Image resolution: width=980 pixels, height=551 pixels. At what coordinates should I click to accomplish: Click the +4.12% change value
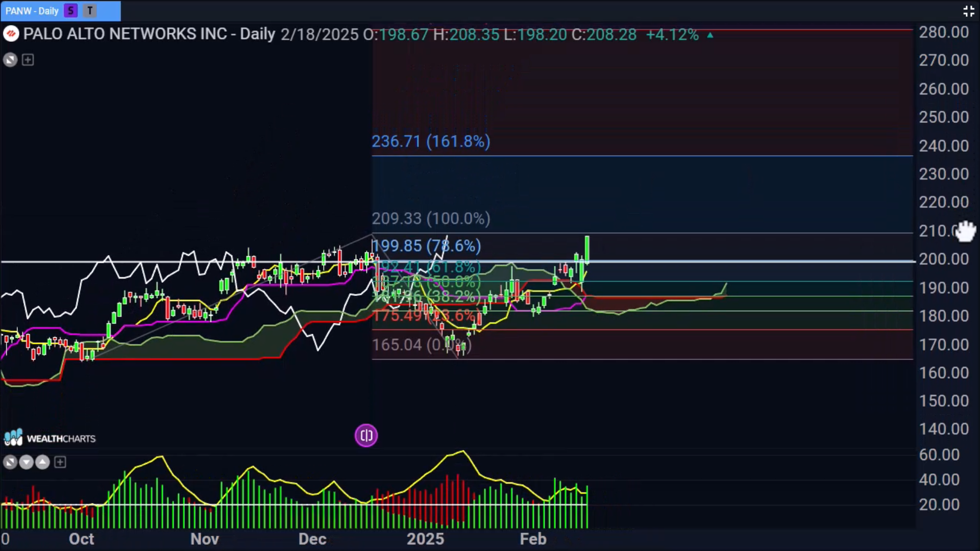[672, 35]
